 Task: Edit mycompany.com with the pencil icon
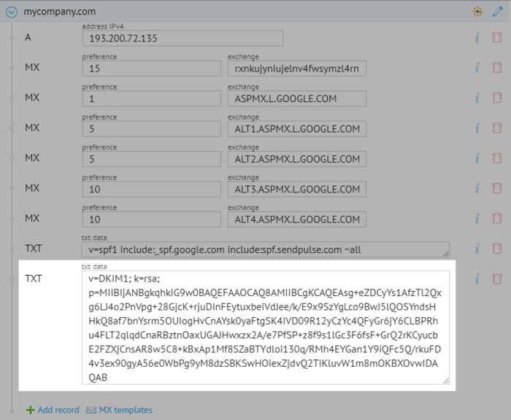coord(497,12)
